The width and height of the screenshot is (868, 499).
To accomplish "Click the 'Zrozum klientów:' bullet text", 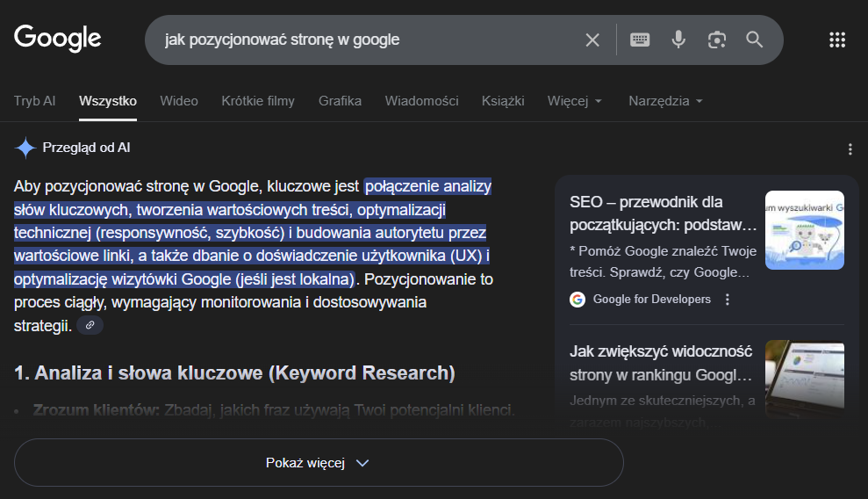I will click(x=97, y=410).
